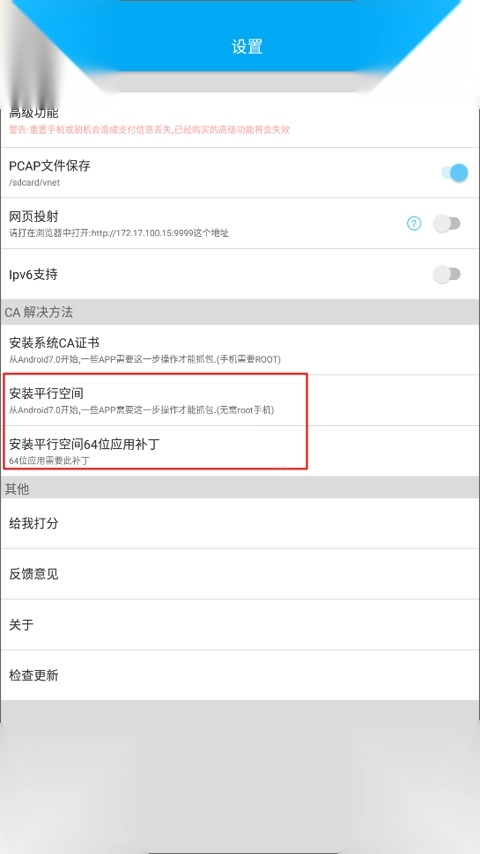Tap the 网页投射 row title

click(x=33, y=216)
